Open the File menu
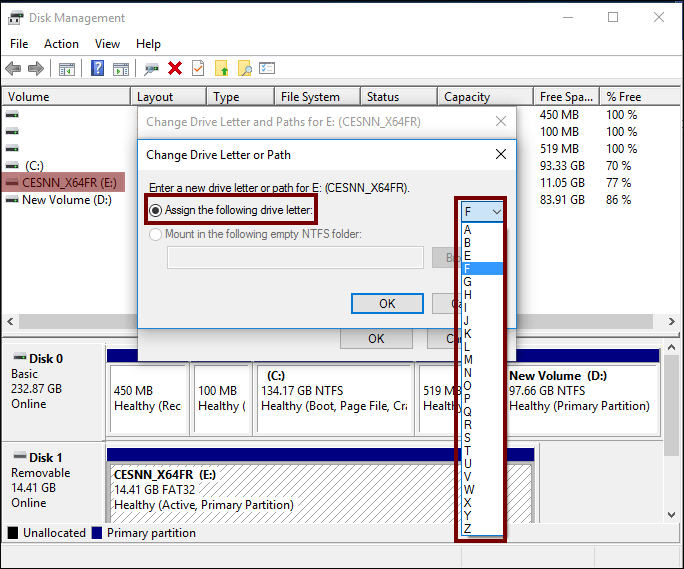 [x=19, y=44]
